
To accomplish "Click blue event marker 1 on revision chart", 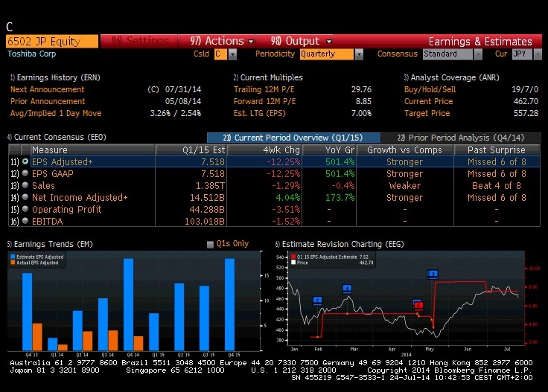I will [x=433, y=274].
